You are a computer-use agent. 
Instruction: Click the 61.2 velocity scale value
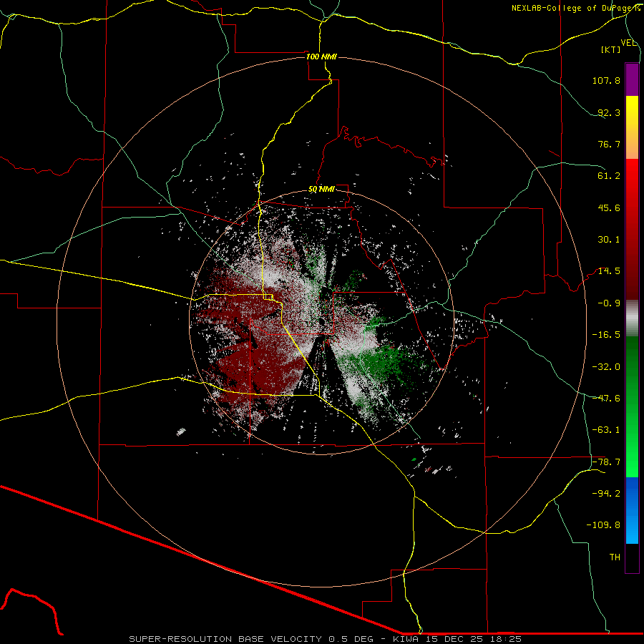609,176
